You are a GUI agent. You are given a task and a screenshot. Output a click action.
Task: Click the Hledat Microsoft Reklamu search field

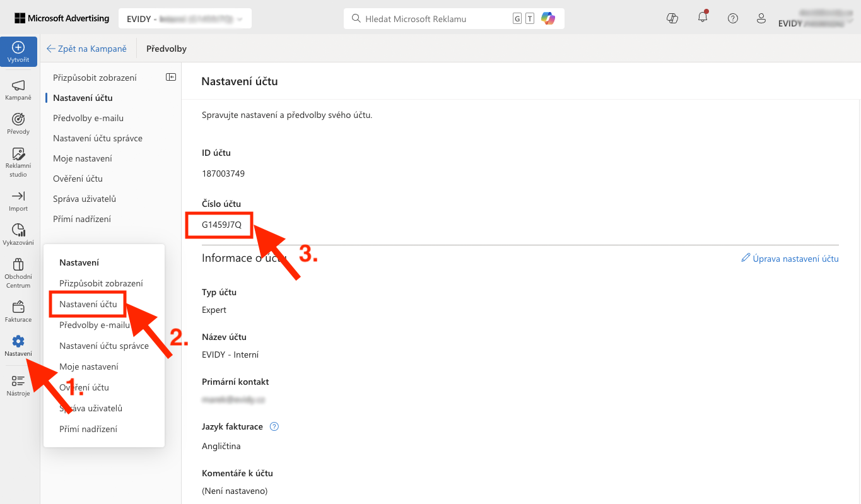pyautogui.click(x=435, y=19)
